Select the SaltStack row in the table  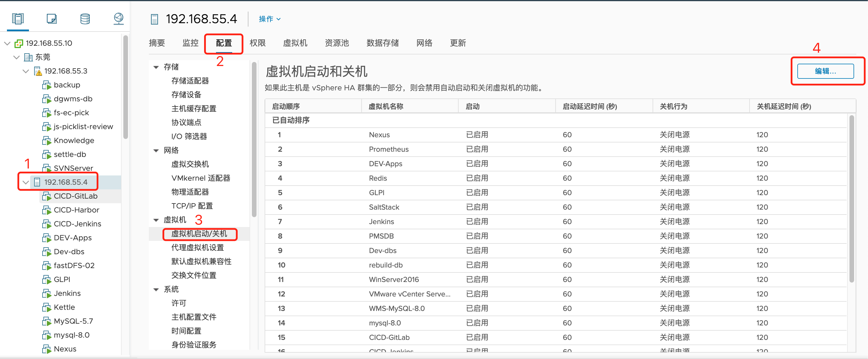click(x=556, y=207)
